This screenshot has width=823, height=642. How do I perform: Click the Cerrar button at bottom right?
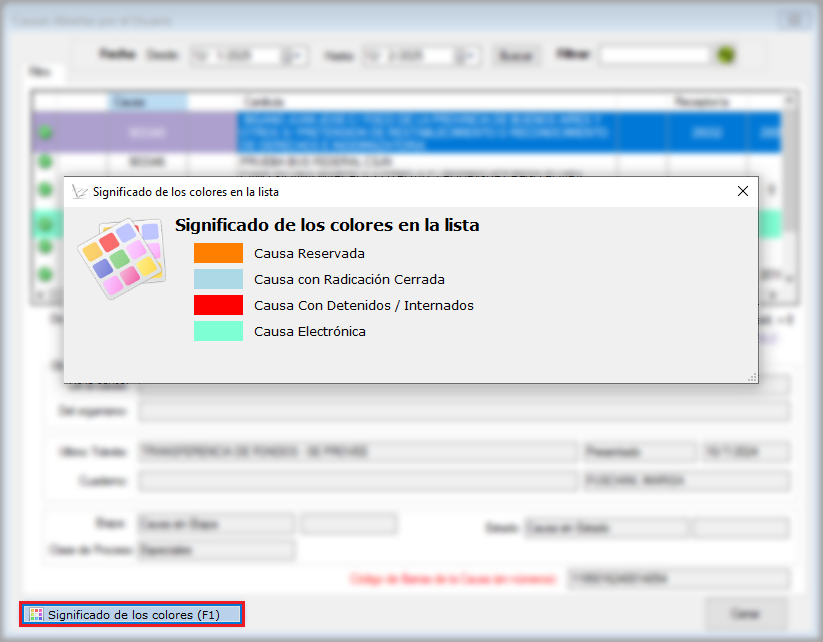pos(745,614)
